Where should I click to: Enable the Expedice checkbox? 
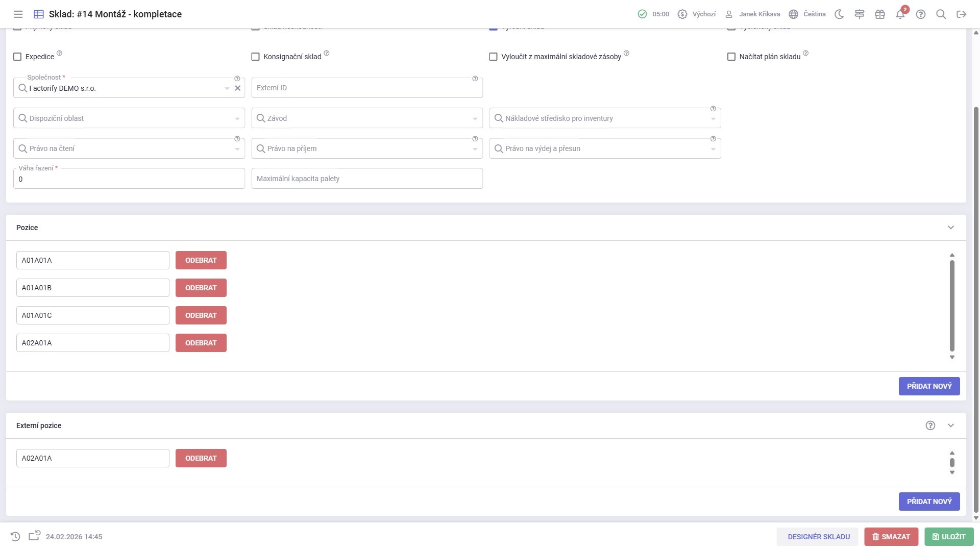click(17, 57)
